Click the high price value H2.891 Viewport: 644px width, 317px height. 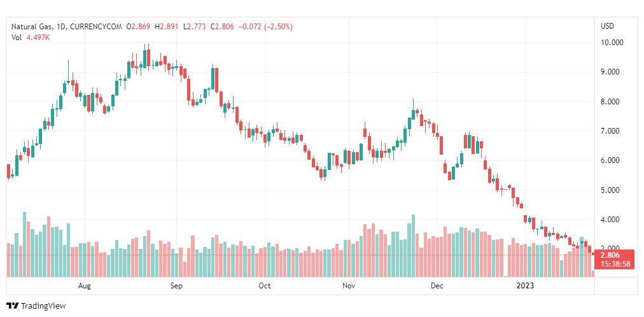168,27
